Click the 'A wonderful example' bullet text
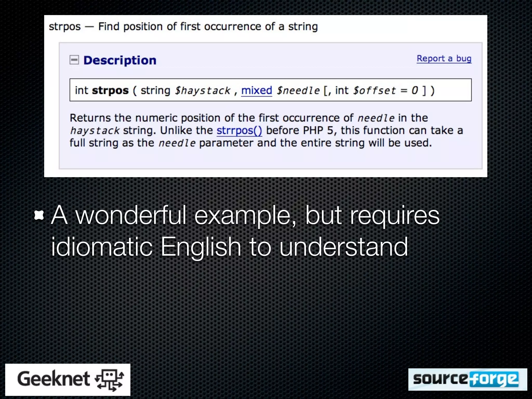Image resolution: width=532 pixels, height=399 pixels. pyautogui.click(x=245, y=231)
